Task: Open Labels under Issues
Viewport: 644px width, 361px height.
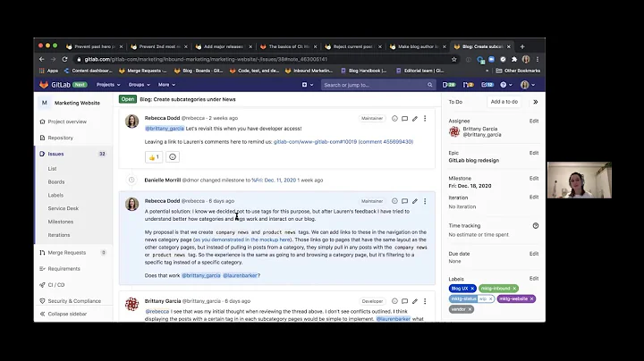Action: [55, 196]
